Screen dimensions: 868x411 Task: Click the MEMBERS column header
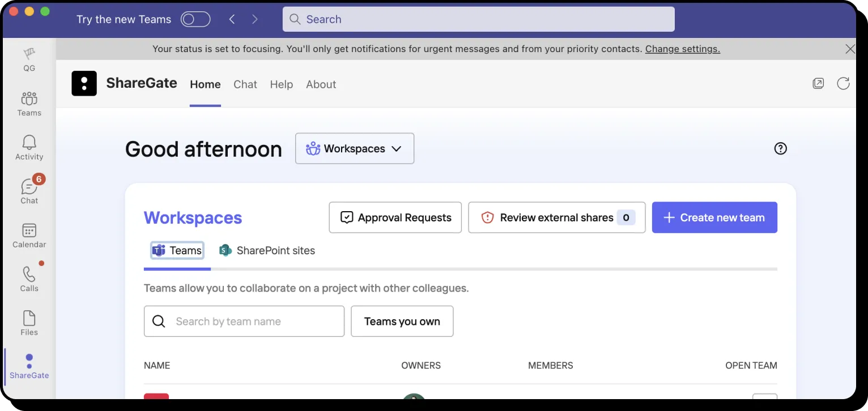pos(551,366)
